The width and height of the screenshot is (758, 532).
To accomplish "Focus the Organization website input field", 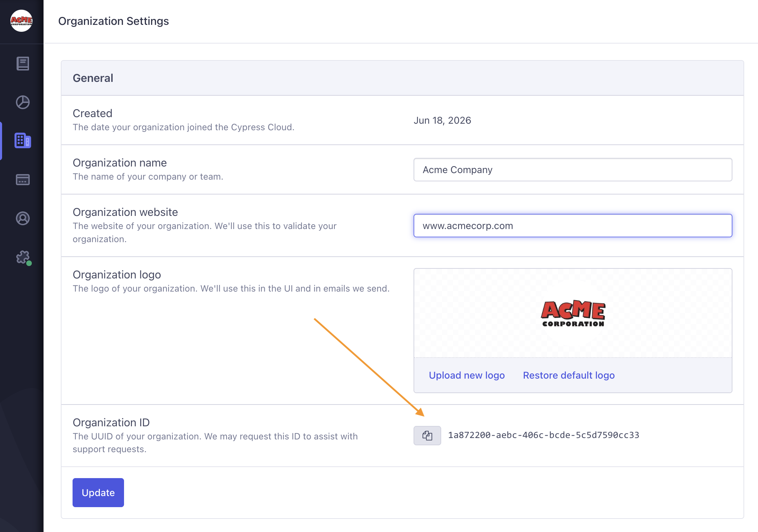I will point(573,226).
